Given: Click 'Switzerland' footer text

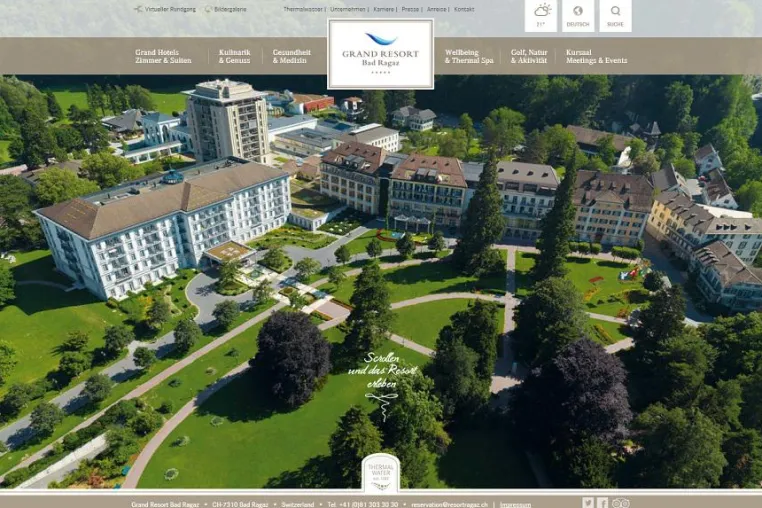Looking at the screenshot, I should pyautogui.click(x=297, y=505).
